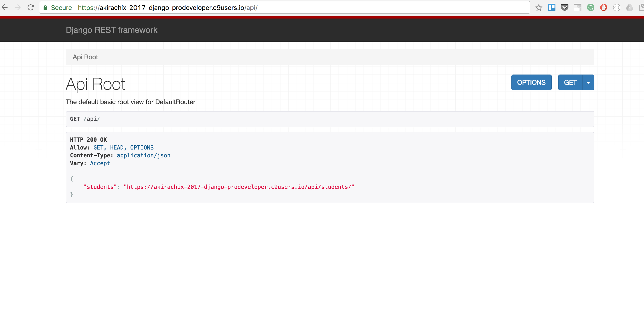This screenshot has width=644, height=318.
Task: Expand the GET format dropdown arrow
Action: (x=588, y=83)
